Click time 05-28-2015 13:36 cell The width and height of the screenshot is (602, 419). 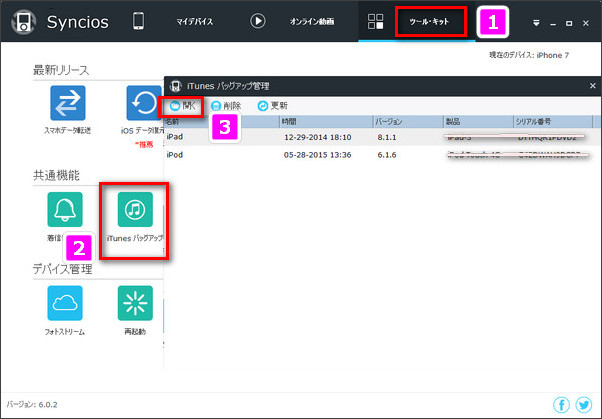318,155
